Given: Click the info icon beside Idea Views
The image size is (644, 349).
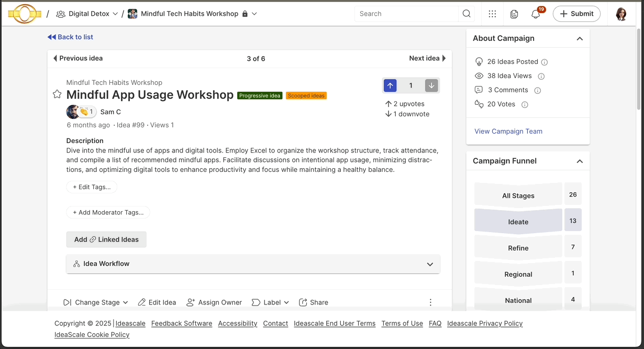Looking at the screenshot, I should pyautogui.click(x=541, y=76).
